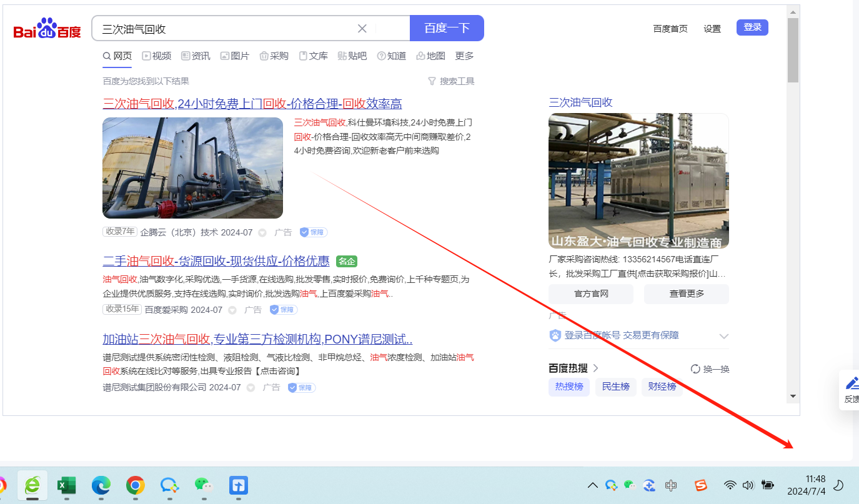
Task: Click the 换一换 refresh icon in 百度热搜
Action: click(x=695, y=369)
